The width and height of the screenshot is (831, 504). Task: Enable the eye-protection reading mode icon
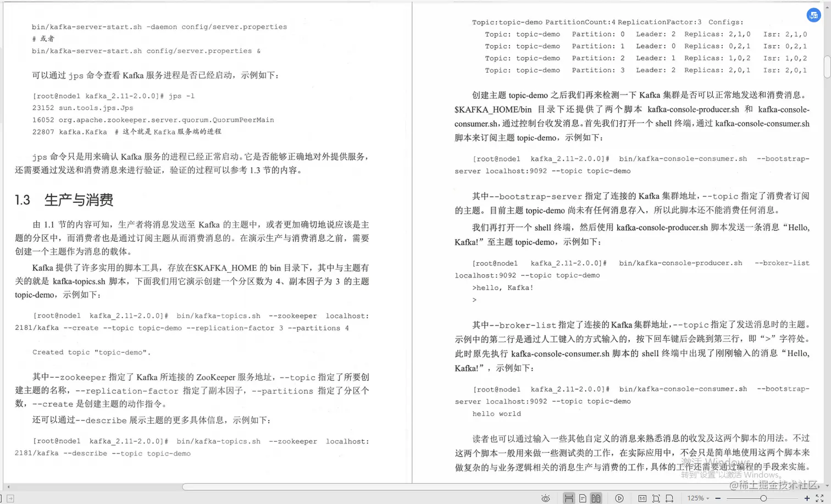pos(545,498)
